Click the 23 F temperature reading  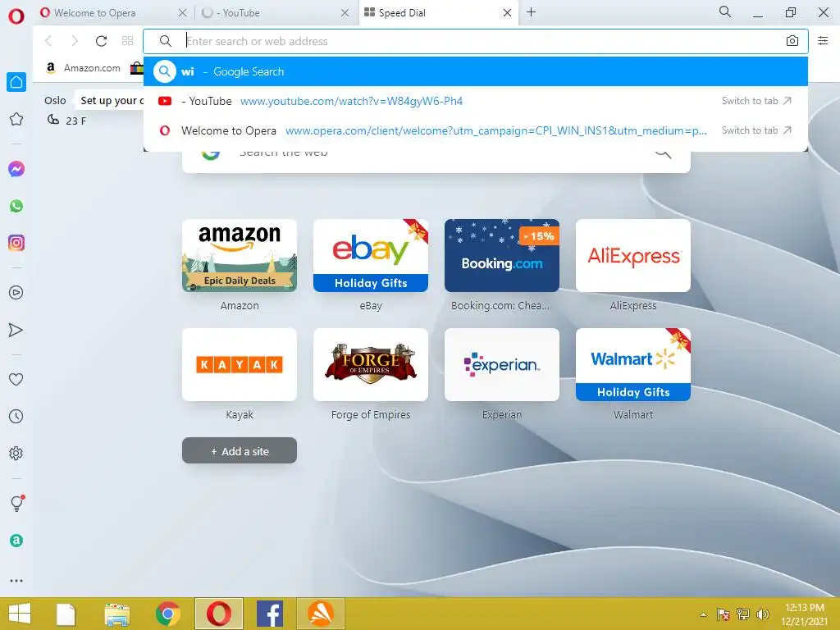click(76, 121)
